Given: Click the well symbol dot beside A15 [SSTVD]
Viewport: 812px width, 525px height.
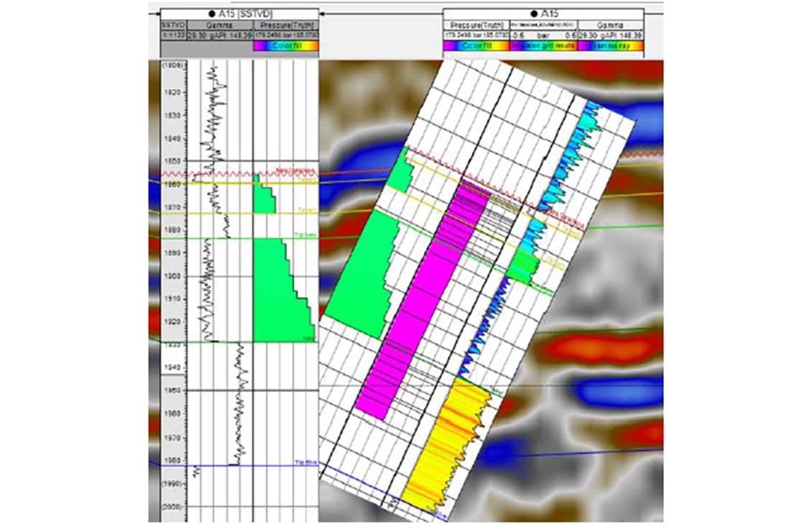Looking at the screenshot, I should [x=212, y=14].
